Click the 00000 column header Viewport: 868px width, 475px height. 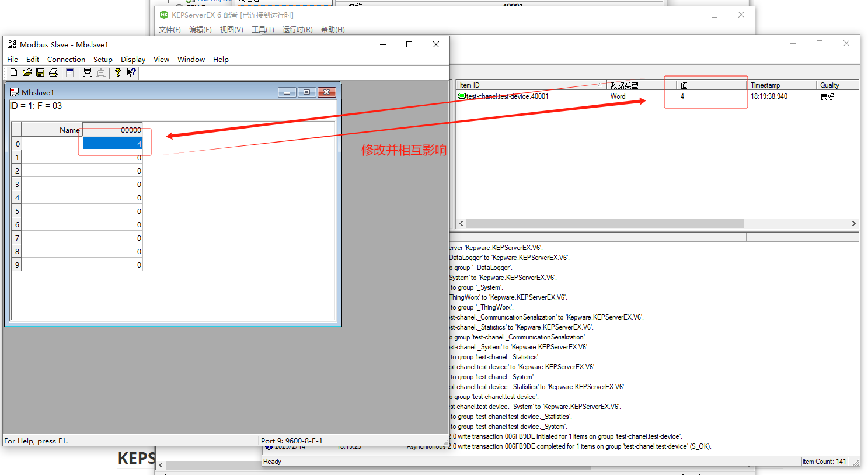coord(112,130)
